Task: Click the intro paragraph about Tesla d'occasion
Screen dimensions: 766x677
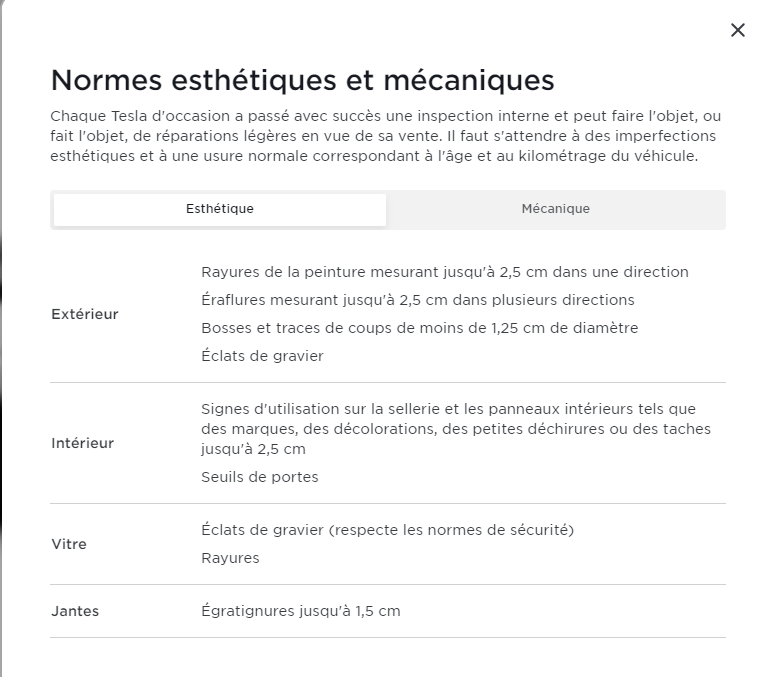Action: pyautogui.click(x=386, y=136)
